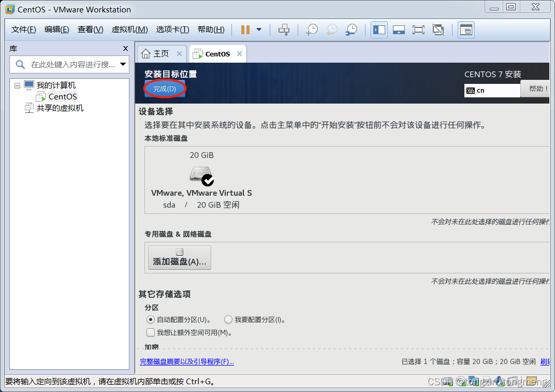Click the keyboard icon in the layout box
The height and width of the screenshot is (392, 555).
point(471,90)
